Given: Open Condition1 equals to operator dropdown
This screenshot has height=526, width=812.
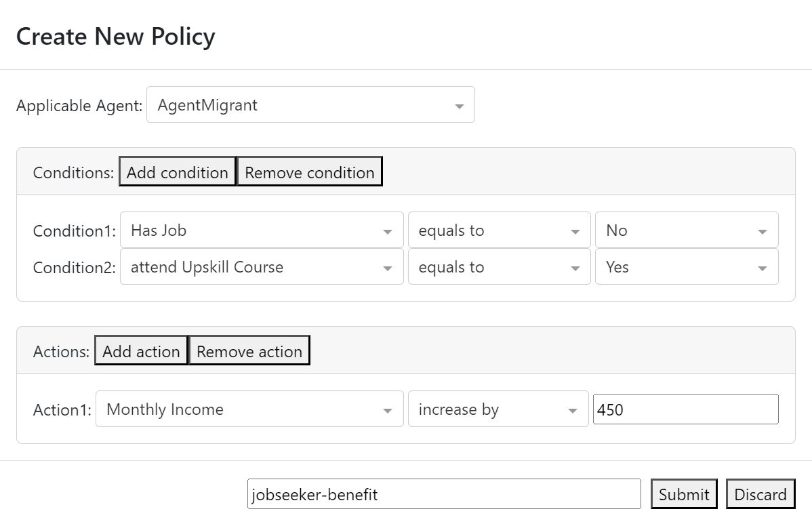Looking at the screenshot, I should click(x=498, y=230).
